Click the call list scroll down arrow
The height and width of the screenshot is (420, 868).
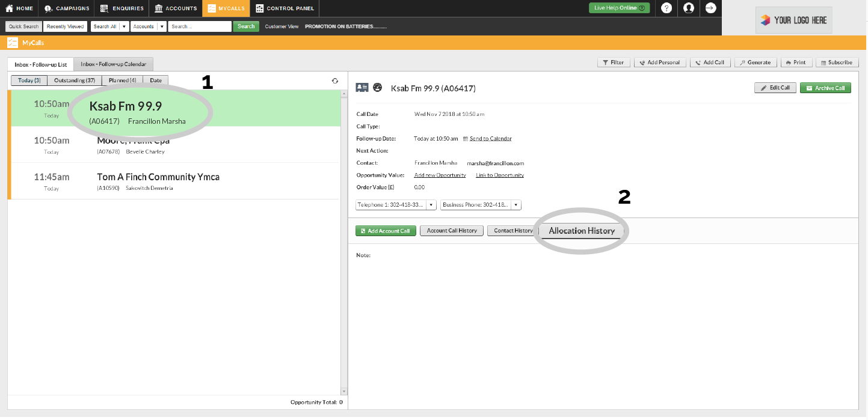(x=344, y=391)
